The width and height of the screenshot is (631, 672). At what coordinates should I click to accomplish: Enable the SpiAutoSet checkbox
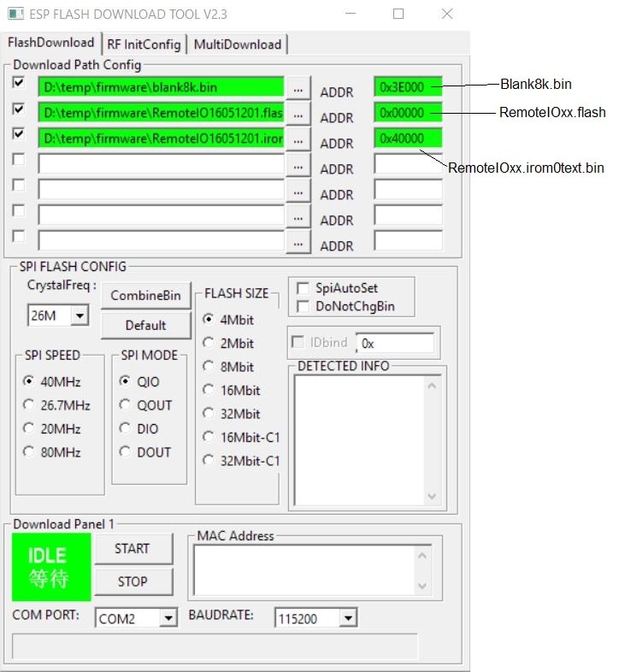pos(302,289)
